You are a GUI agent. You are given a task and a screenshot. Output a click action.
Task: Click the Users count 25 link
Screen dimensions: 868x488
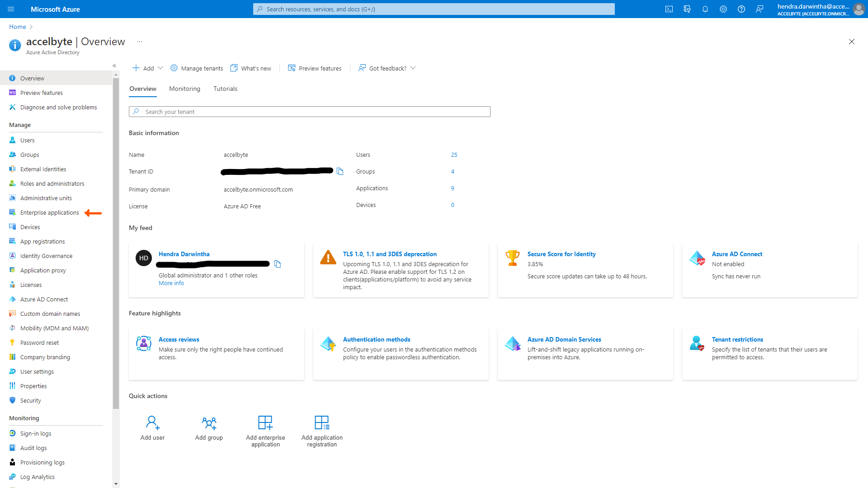(454, 155)
